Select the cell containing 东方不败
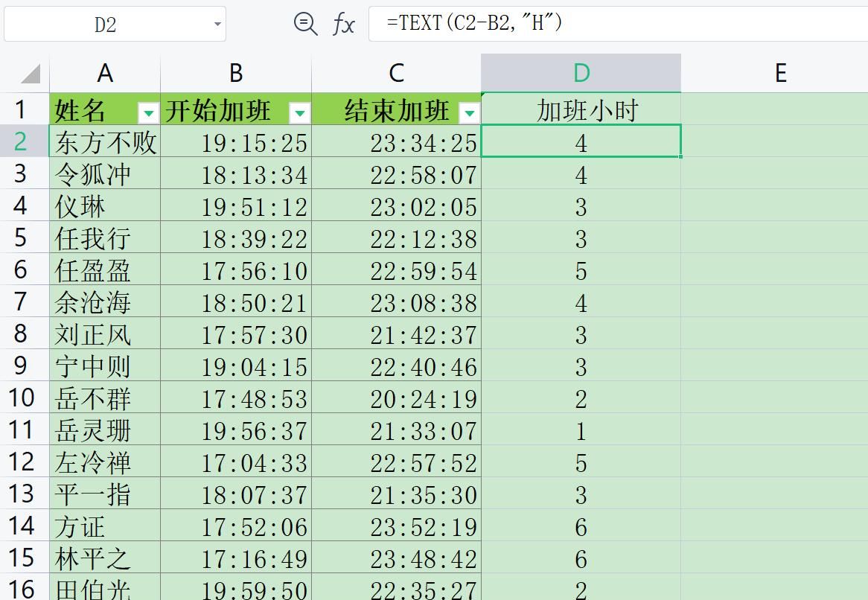 pyautogui.click(x=104, y=142)
